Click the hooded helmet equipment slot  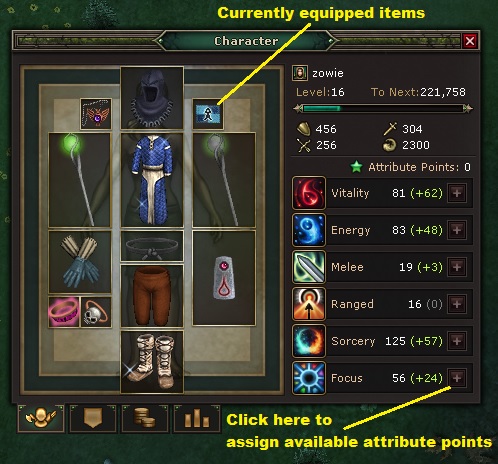tap(152, 98)
